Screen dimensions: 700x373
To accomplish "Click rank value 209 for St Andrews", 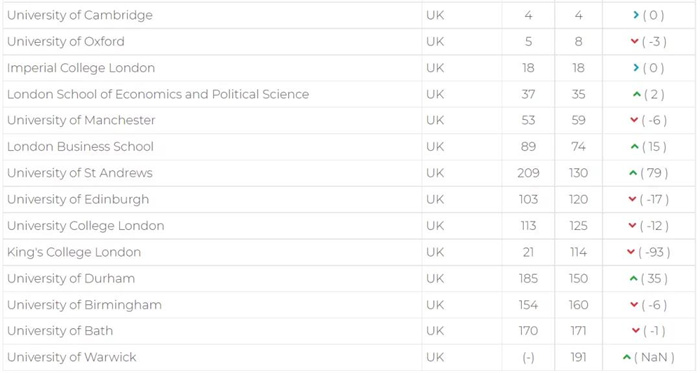I will click(x=528, y=173).
